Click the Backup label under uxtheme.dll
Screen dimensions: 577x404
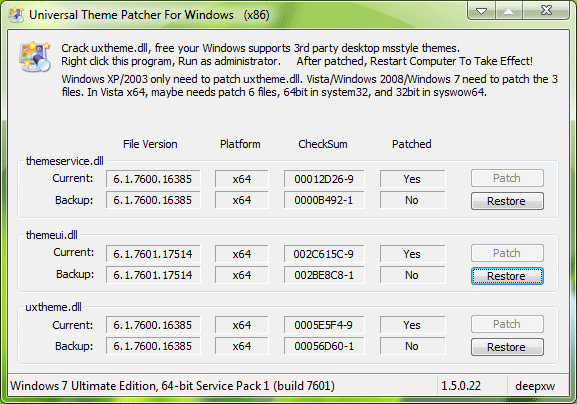pos(74,346)
